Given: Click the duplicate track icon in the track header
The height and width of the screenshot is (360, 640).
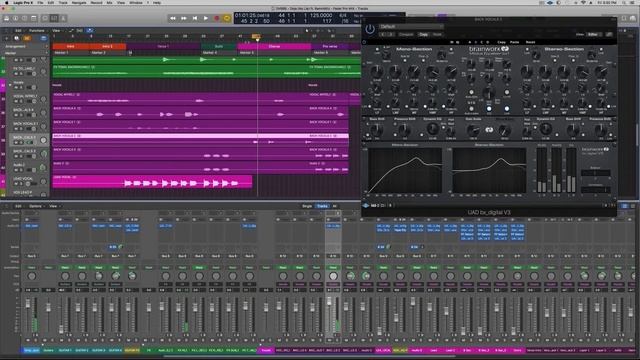Looking at the screenshot, I should click(17, 38).
